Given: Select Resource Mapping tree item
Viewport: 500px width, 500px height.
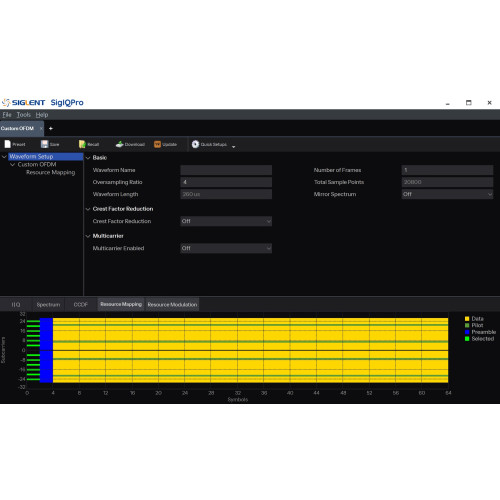Looking at the screenshot, I should tap(51, 172).
